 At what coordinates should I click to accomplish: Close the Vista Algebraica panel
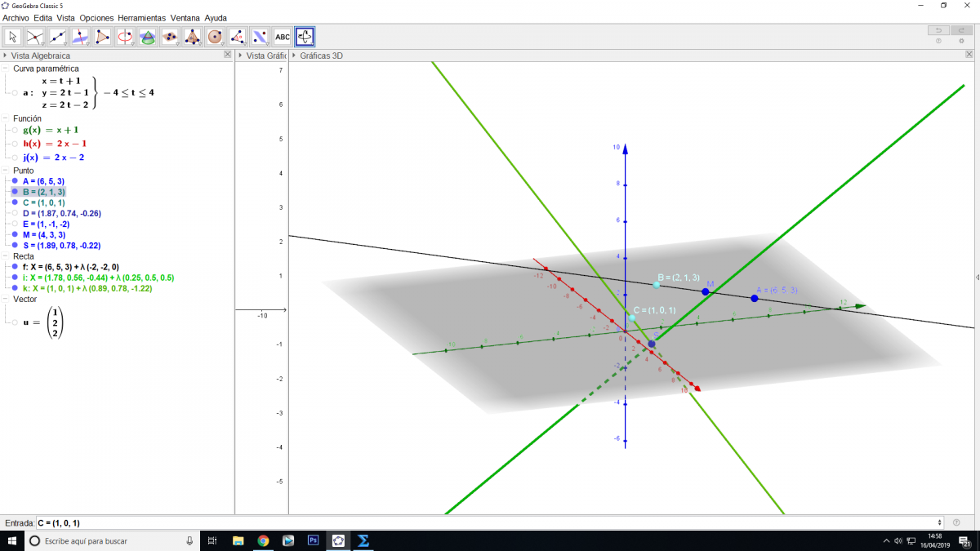[228, 56]
